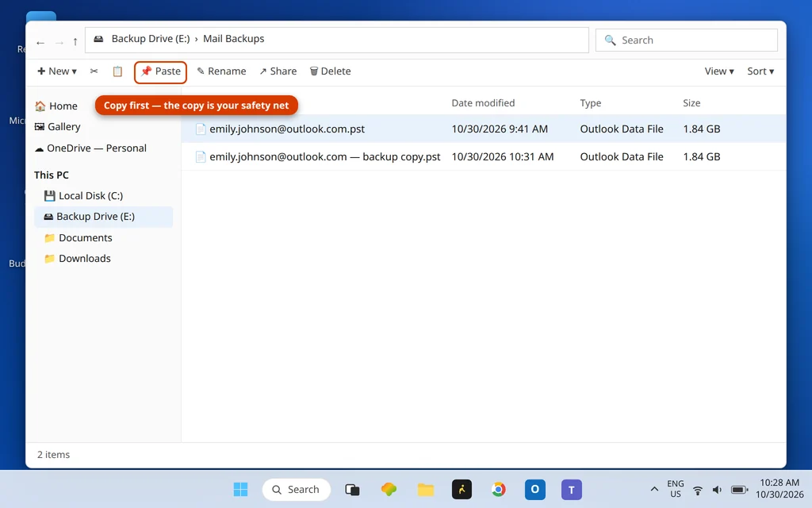Click the Wi-Fi tray icon
This screenshot has height=508, width=812.
click(698, 490)
